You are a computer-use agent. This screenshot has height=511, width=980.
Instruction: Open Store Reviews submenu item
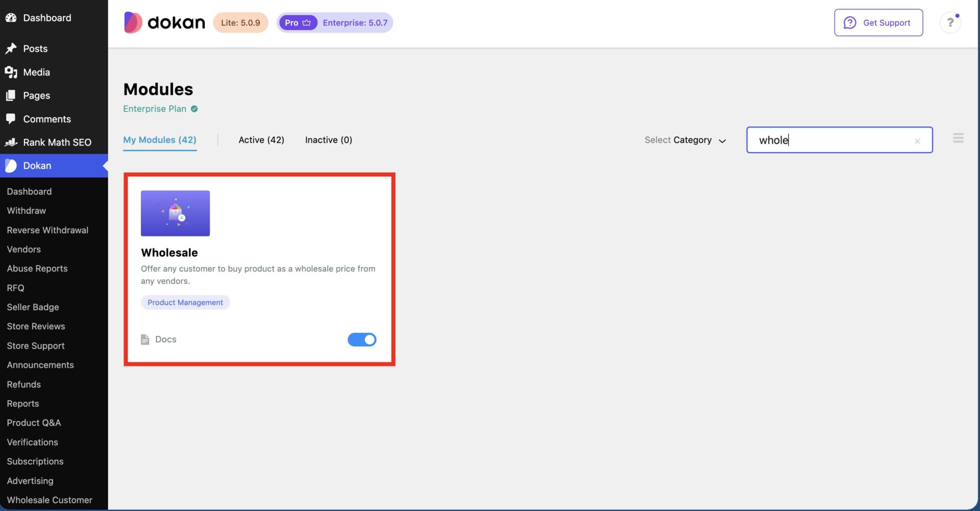(36, 326)
